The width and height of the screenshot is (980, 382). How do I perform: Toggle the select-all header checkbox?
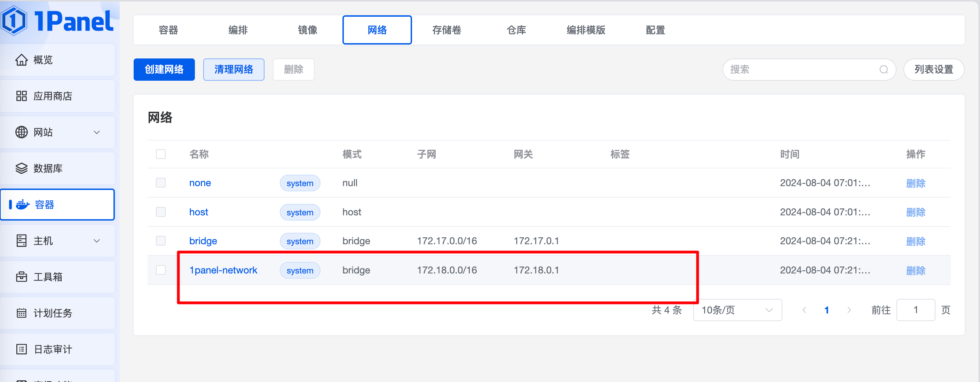click(161, 154)
